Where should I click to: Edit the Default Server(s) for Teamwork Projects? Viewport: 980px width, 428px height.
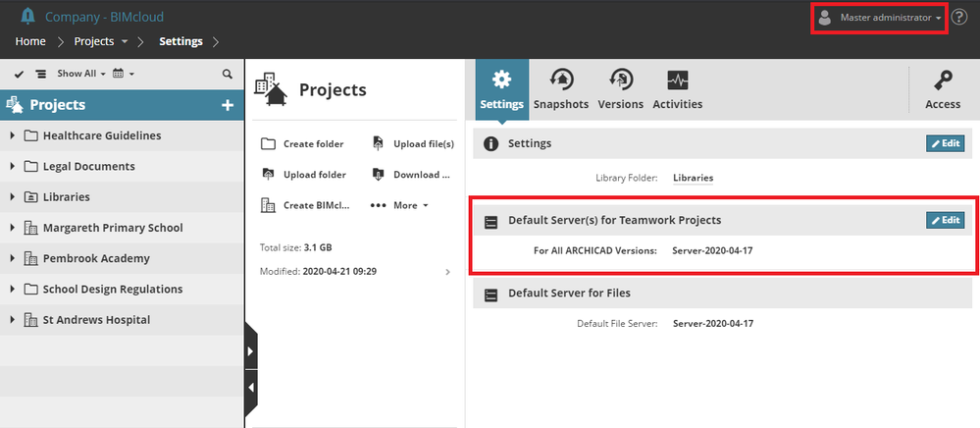945,220
